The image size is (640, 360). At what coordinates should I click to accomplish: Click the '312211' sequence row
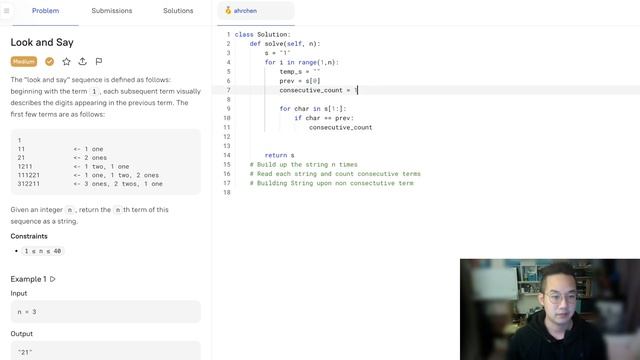pyautogui.click(x=90, y=184)
